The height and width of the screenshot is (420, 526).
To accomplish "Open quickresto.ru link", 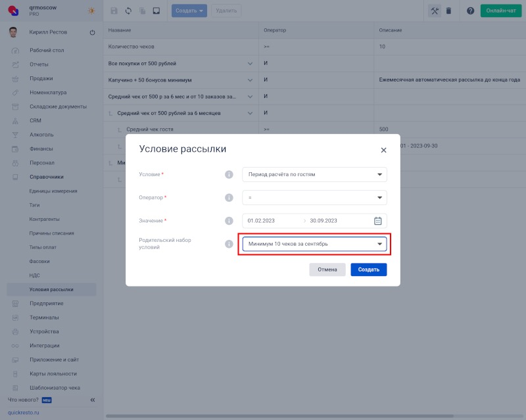I will pos(23,413).
